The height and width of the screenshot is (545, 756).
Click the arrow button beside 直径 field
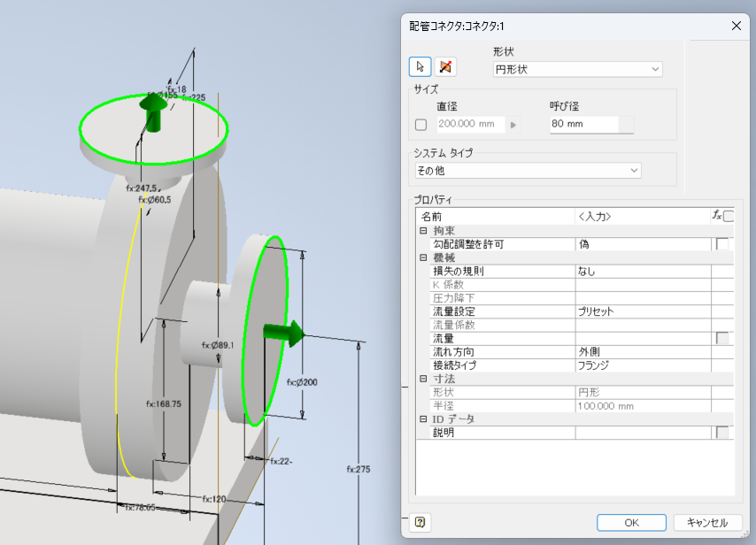click(x=513, y=125)
